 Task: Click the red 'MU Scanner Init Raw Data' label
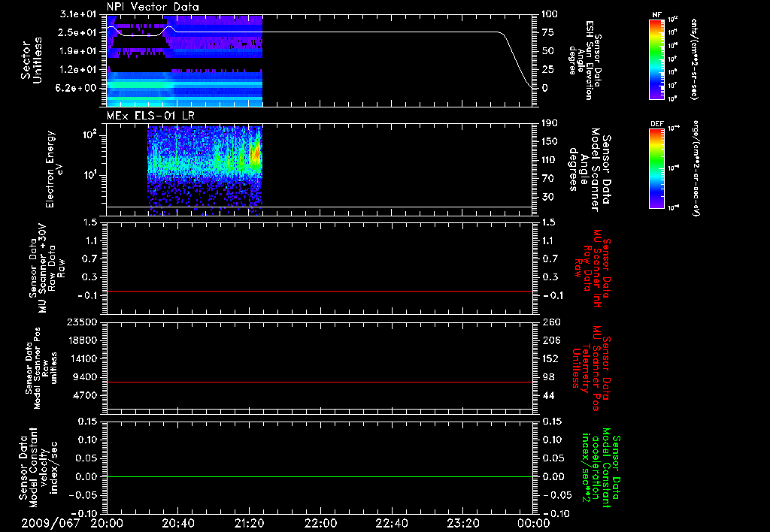click(x=592, y=268)
